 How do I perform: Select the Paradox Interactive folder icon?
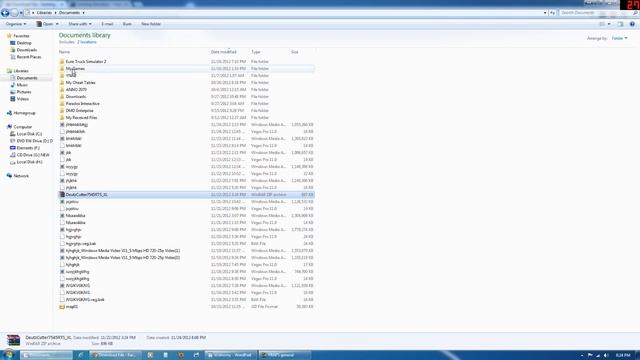[62, 104]
